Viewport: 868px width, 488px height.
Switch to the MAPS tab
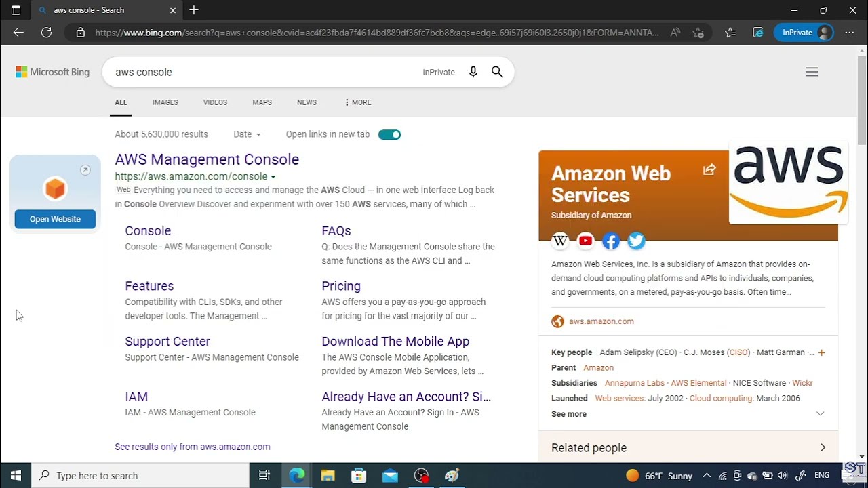(x=262, y=102)
